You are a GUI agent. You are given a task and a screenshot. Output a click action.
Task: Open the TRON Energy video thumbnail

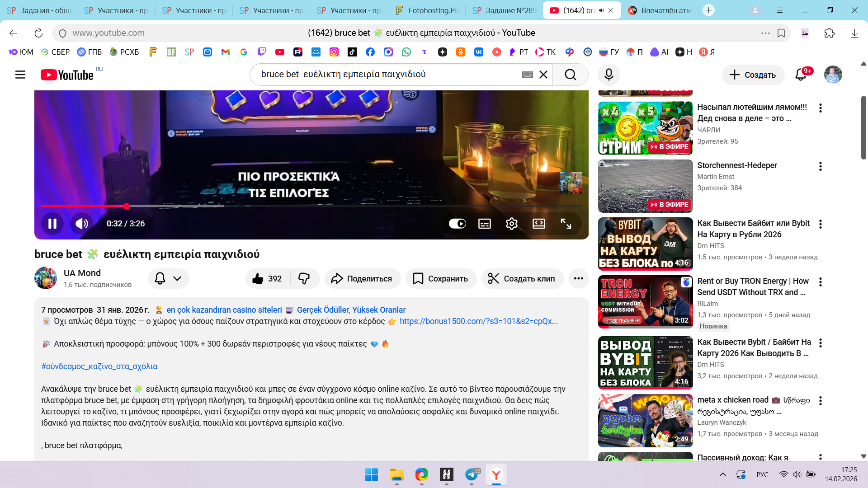645,302
